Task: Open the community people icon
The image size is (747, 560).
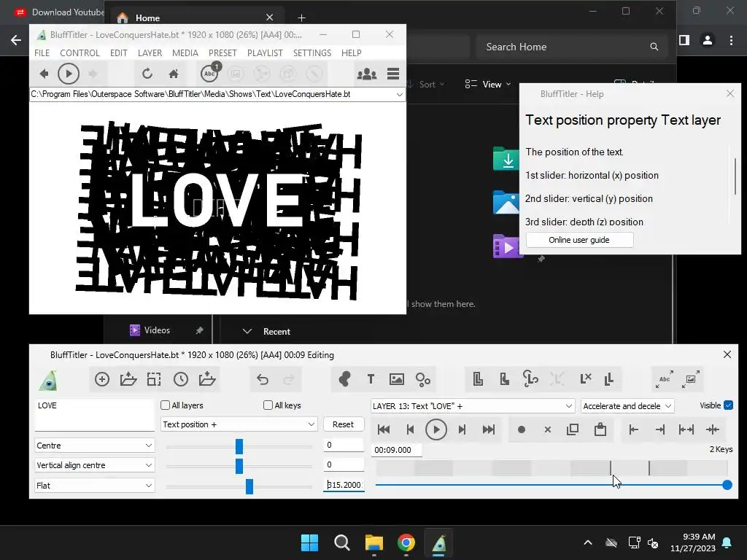Action: point(367,74)
